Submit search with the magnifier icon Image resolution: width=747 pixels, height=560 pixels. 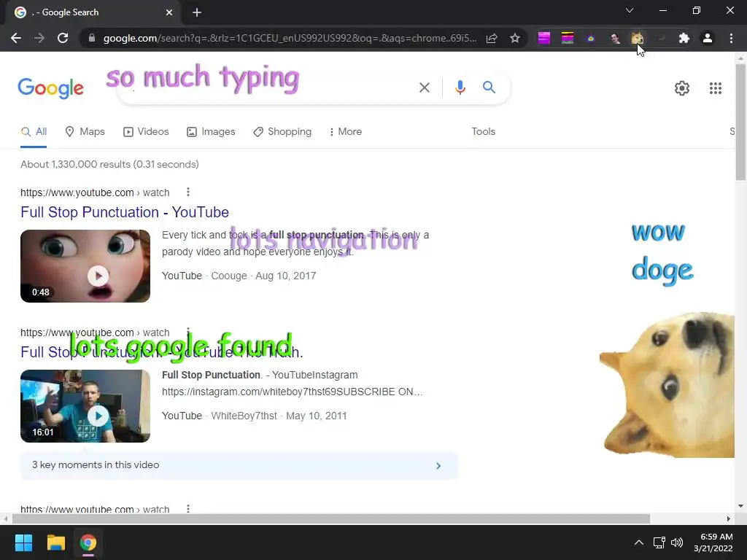pos(489,87)
